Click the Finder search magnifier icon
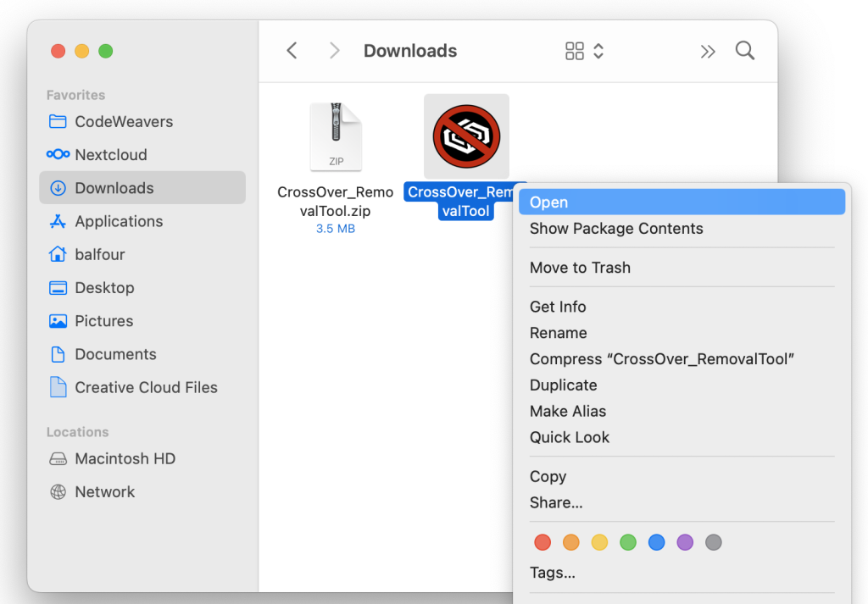868x604 pixels. coord(744,51)
